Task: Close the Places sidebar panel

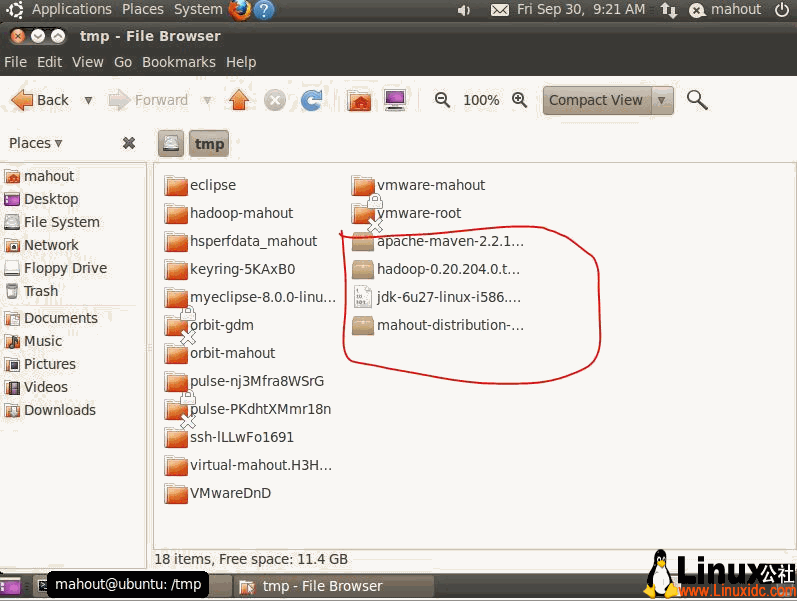Action: (129, 143)
